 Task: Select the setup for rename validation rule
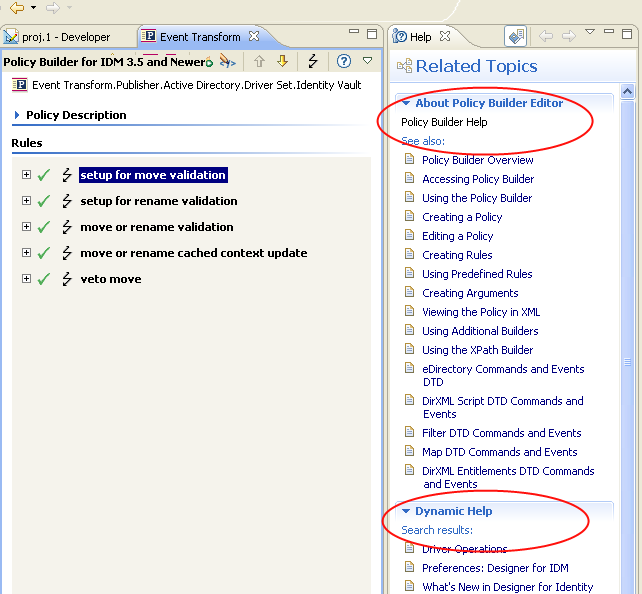[x=159, y=201]
